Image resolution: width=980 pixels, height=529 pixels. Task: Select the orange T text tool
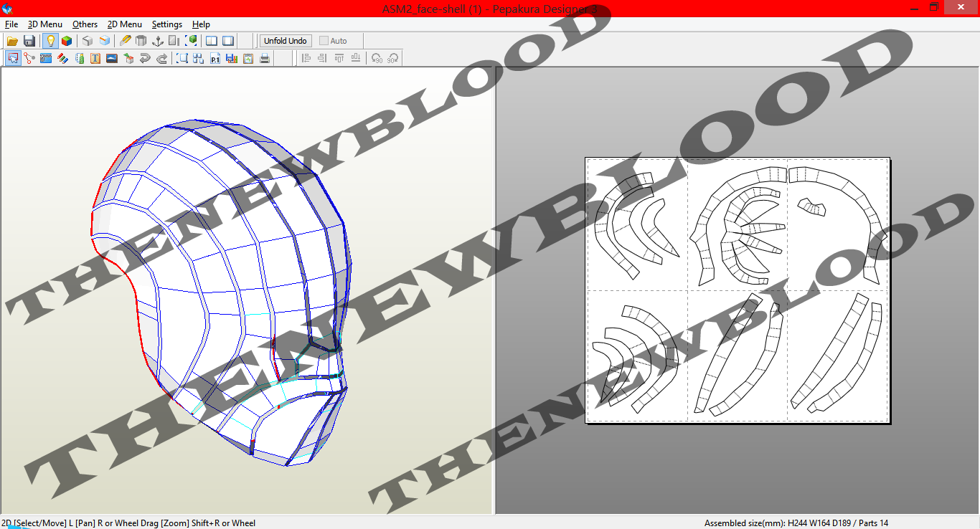coord(95,58)
